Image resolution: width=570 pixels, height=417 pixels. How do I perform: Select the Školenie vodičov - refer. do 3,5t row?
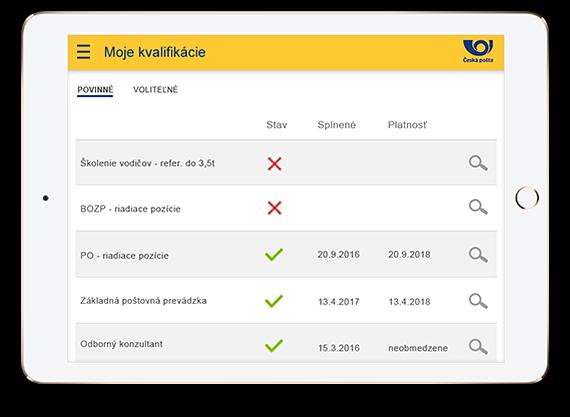286,163
